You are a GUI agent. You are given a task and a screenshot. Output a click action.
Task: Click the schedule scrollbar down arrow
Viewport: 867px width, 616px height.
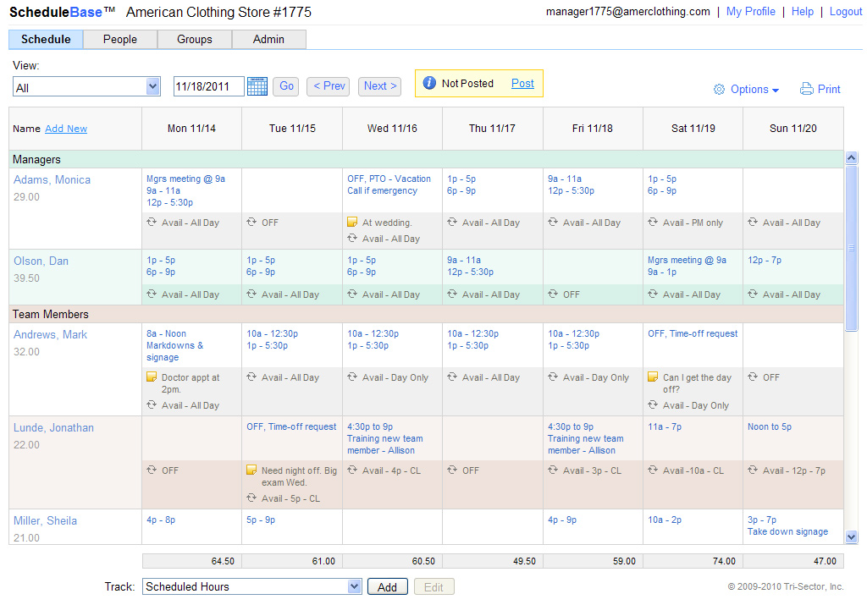point(852,536)
